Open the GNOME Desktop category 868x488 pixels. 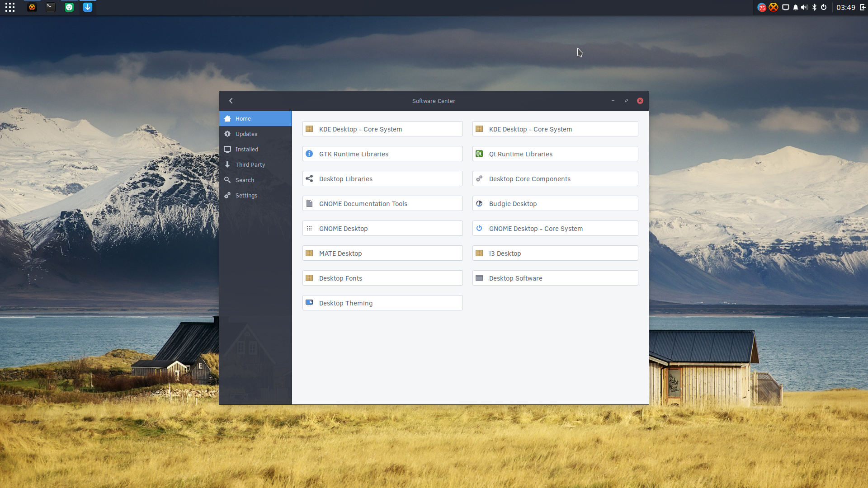[382, 228]
